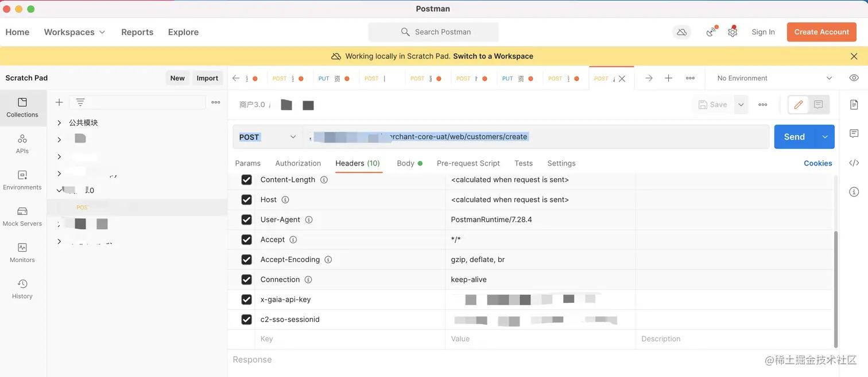
Task: Click the cloud sync offline icon
Action: 682,32
